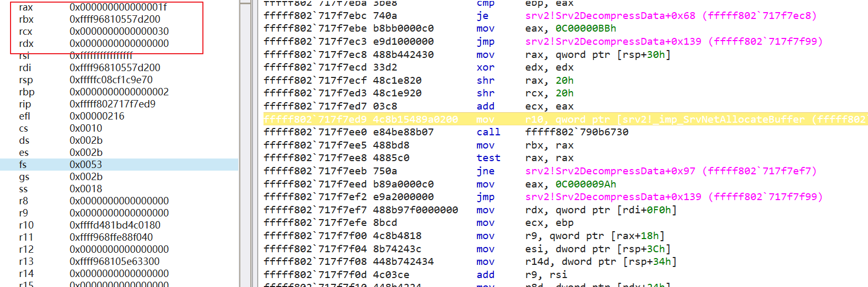The height and width of the screenshot is (287, 868).
Task: Select the r13 value 0xffff968105e63300
Action: (114, 261)
